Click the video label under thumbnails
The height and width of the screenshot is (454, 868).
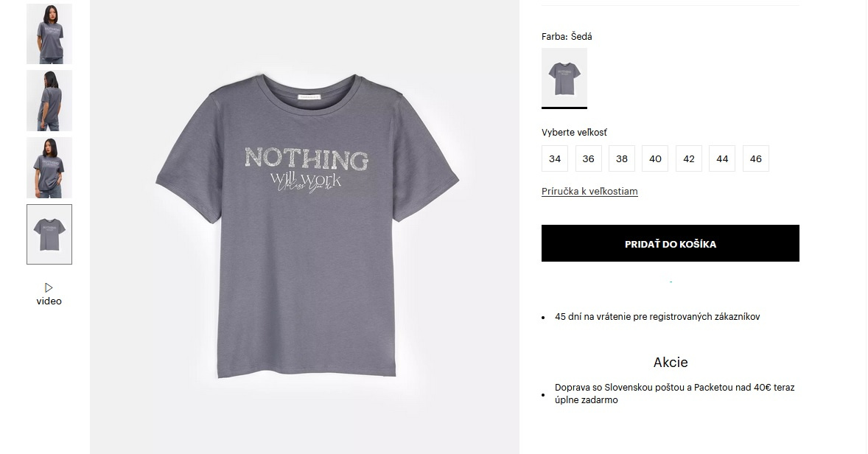click(49, 301)
